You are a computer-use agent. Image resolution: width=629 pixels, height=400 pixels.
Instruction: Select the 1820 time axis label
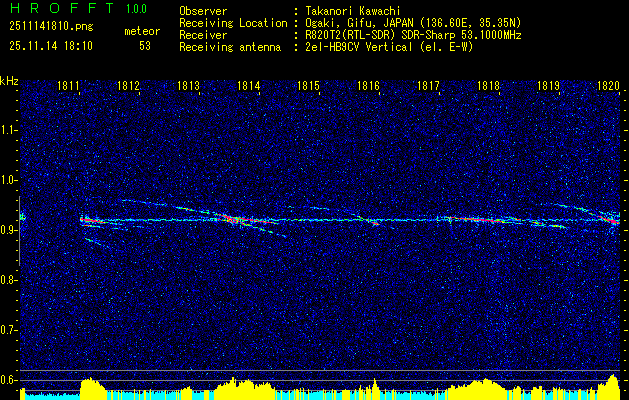[609, 86]
